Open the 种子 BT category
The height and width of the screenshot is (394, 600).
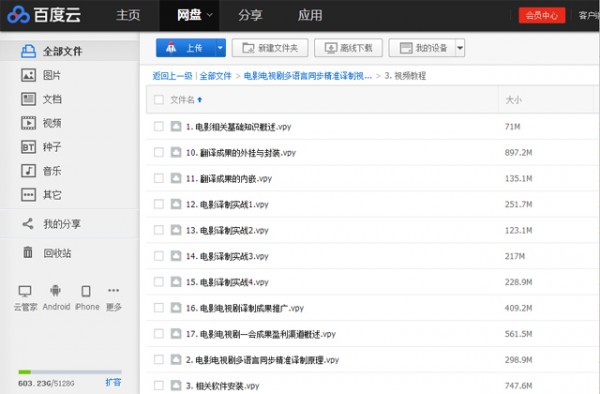pos(41,147)
